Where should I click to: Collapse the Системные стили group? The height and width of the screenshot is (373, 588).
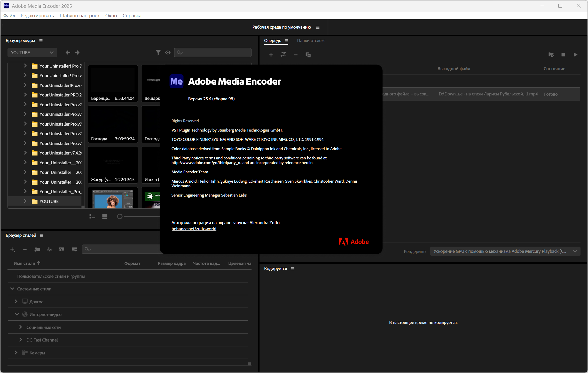point(12,289)
